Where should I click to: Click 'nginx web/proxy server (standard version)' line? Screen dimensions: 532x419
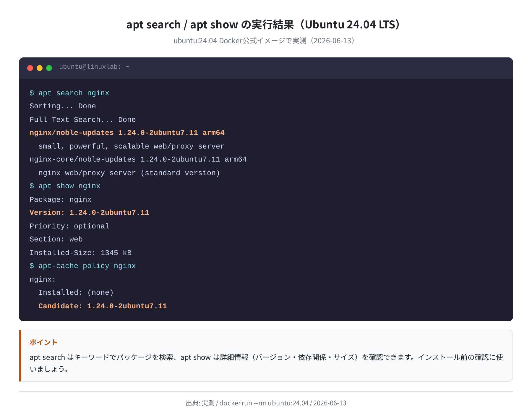click(x=129, y=173)
